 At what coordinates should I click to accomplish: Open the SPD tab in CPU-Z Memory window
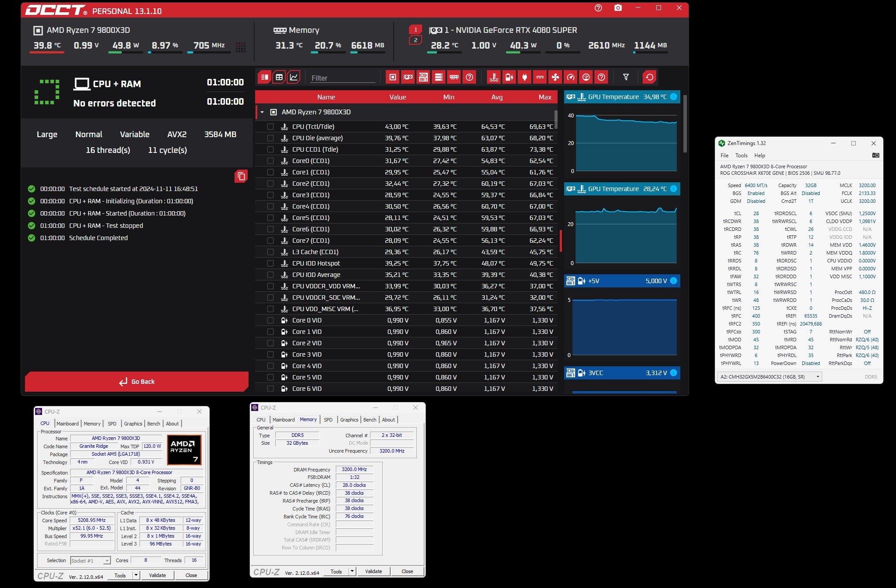coord(328,420)
